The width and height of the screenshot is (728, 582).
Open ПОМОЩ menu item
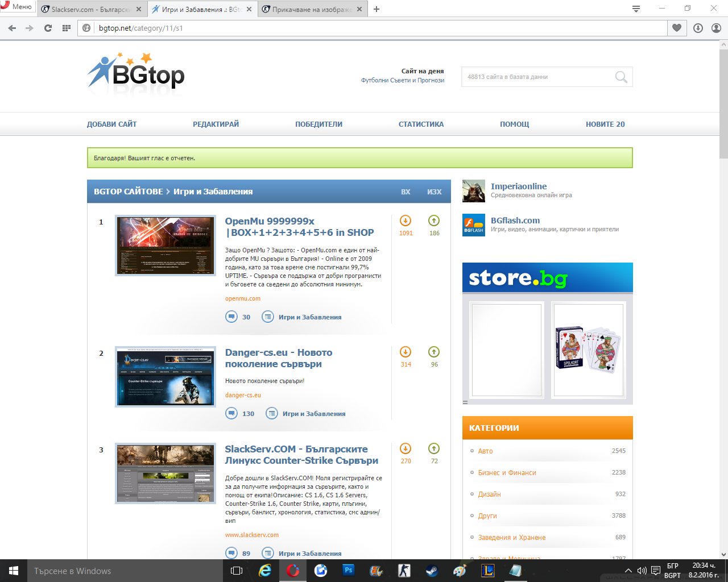[514, 124]
